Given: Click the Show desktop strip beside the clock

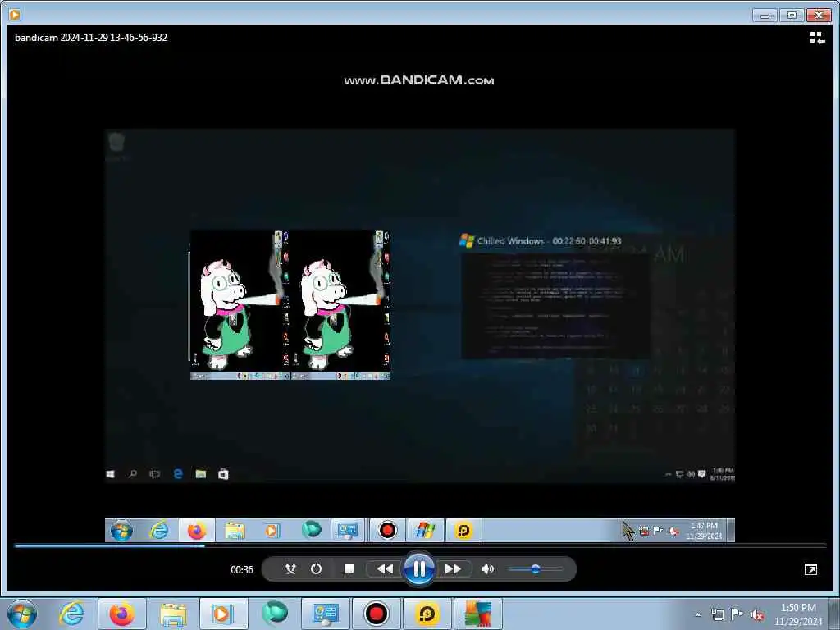Looking at the screenshot, I should click(835, 614).
